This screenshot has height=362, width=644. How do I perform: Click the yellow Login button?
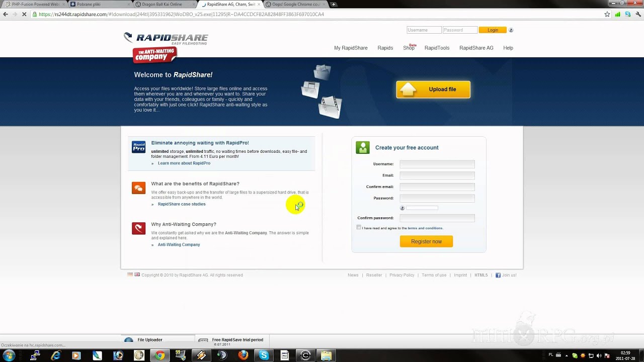[x=493, y=30]
